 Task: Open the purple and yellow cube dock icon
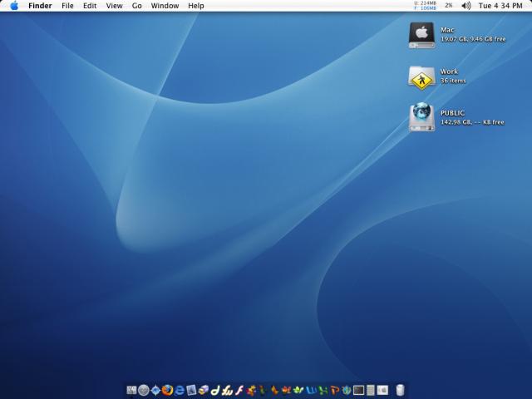pos(203,390)
